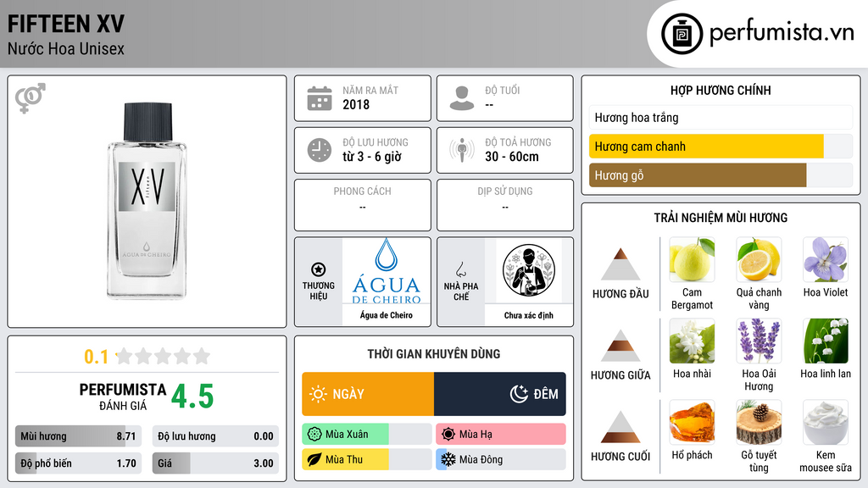Click the Mùa Hạ season bar
Screen dimensions: 868x488
(501, 435)
